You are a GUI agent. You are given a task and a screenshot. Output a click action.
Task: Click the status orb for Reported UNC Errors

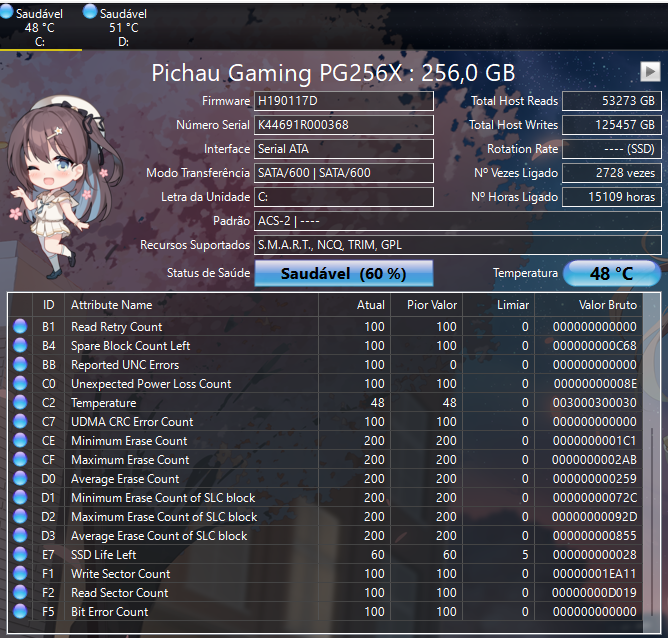coord(20,365)
